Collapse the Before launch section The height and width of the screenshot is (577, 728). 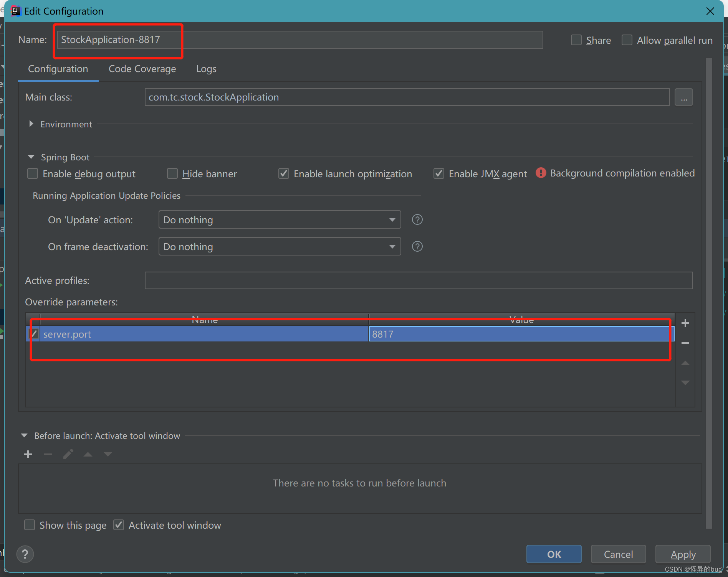(x=24, y=435)
